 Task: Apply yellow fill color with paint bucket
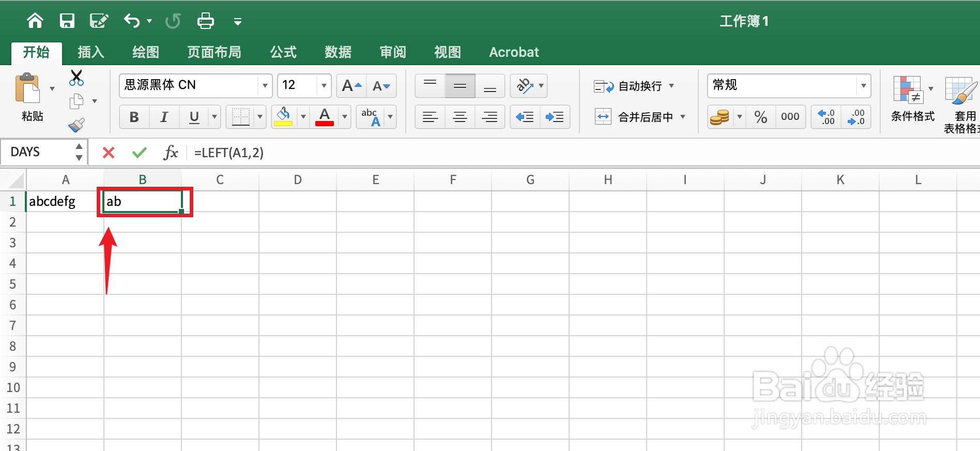tap(283, 117)
